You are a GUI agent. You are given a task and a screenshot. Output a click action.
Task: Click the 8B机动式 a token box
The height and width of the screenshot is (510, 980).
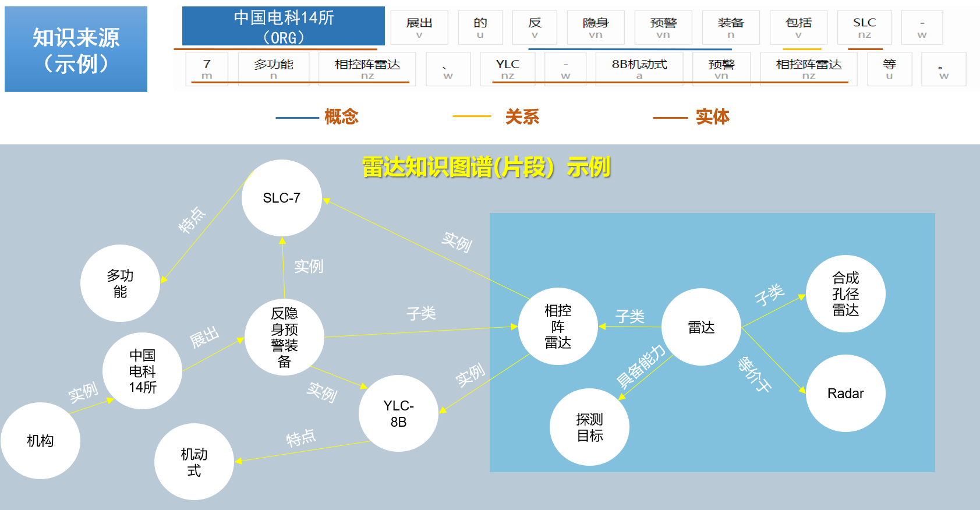coord(639,69)
